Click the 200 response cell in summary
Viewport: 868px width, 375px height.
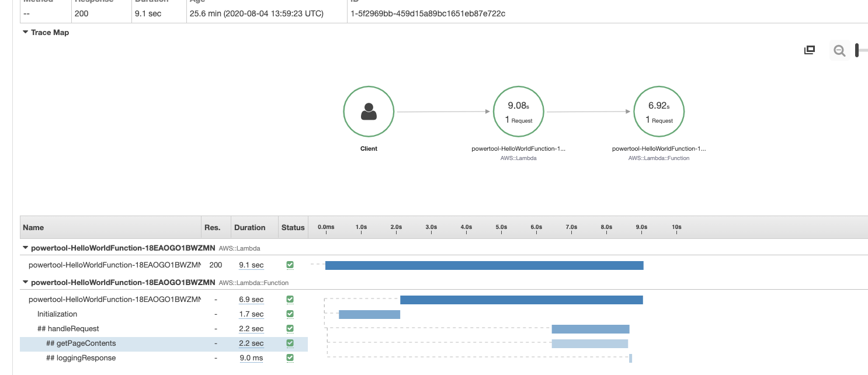82,13
